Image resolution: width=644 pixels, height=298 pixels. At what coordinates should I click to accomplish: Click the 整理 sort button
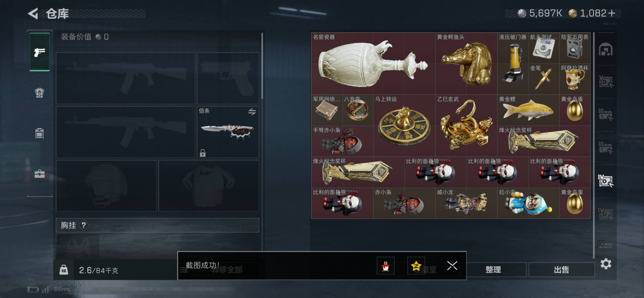(493, 270)
